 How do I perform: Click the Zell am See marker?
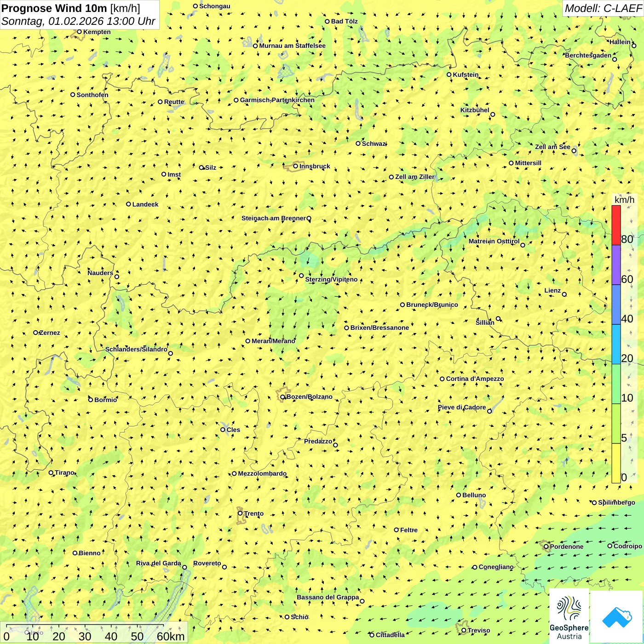coord(574,150)
